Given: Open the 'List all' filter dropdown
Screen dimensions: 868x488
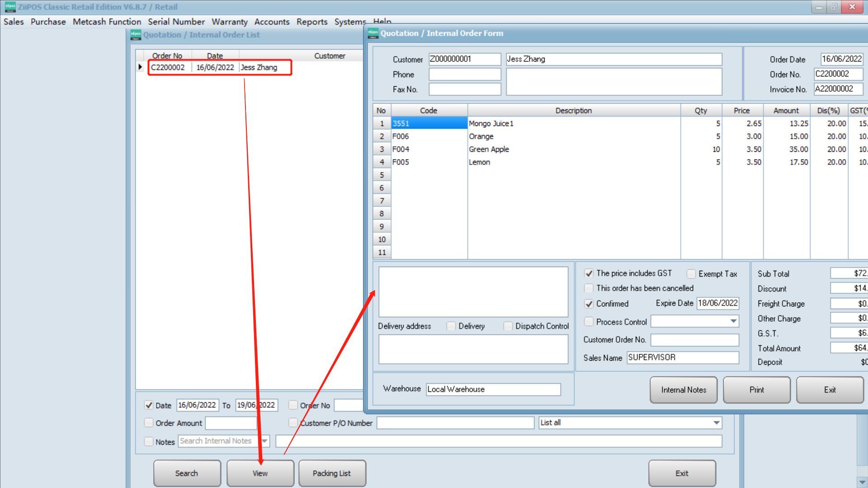Looking at the screenshot, I should click(x=716, y=422).
